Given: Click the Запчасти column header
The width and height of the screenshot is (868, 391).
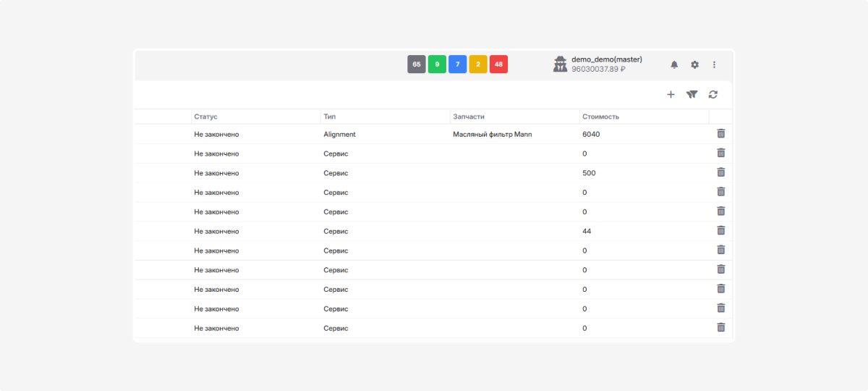Looking at the screenshot, I should click(x=468, y=117).
